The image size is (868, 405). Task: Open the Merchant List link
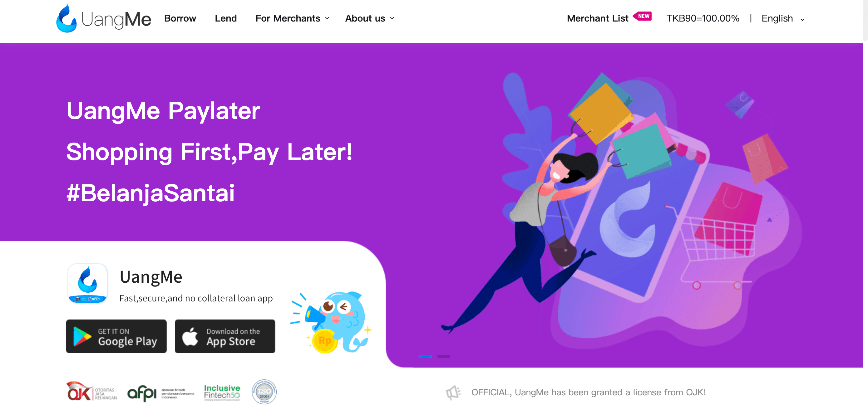(597, 18)
